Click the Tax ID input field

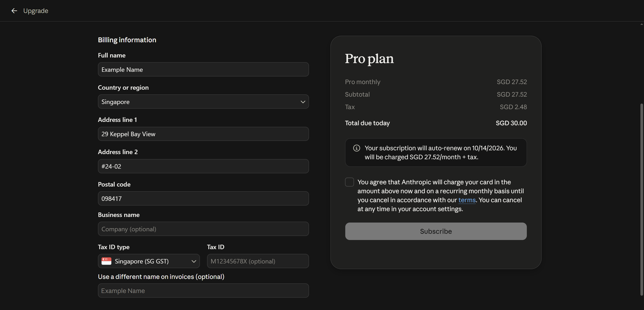click(258, 261)
